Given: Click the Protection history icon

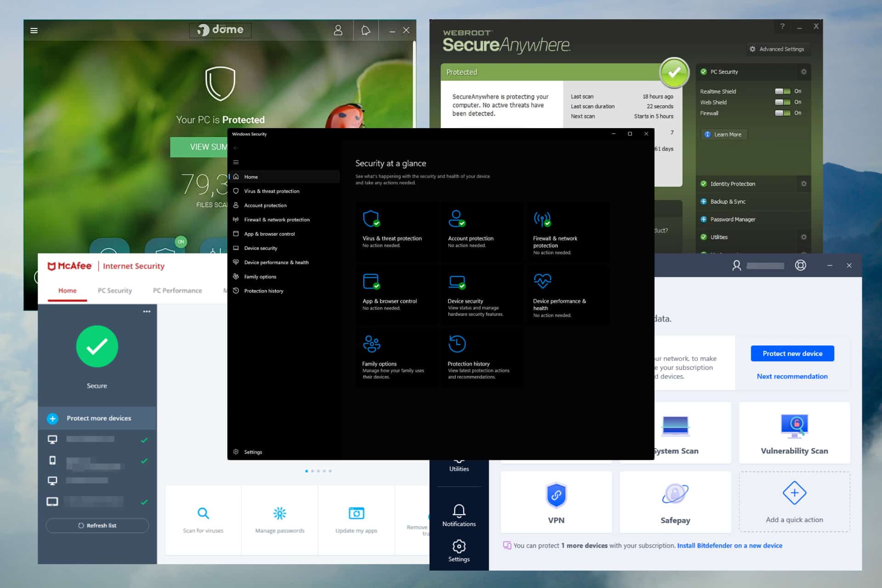Looking at the screenshot, I should pyautogui.click(x=457, y=343).
